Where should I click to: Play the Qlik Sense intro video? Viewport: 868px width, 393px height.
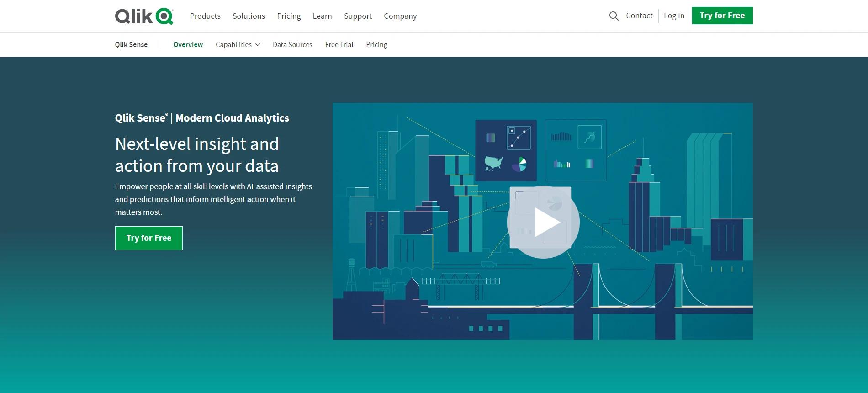pyautogui.click(x=543, y=222)
